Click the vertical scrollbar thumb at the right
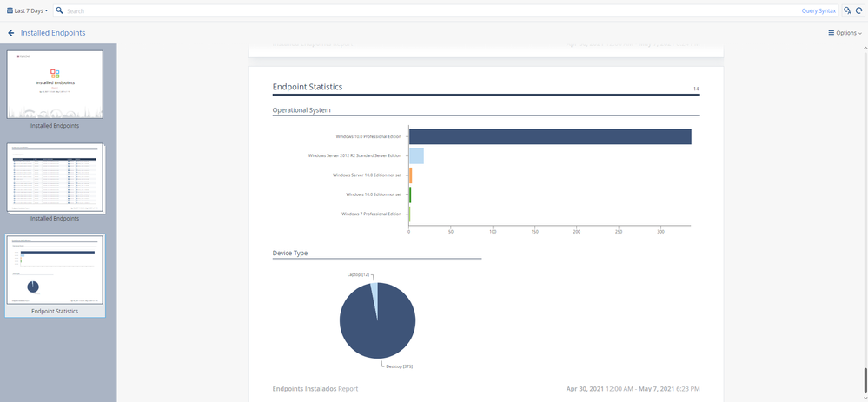Viewport: 868px width, 402px height. point(865,379)
